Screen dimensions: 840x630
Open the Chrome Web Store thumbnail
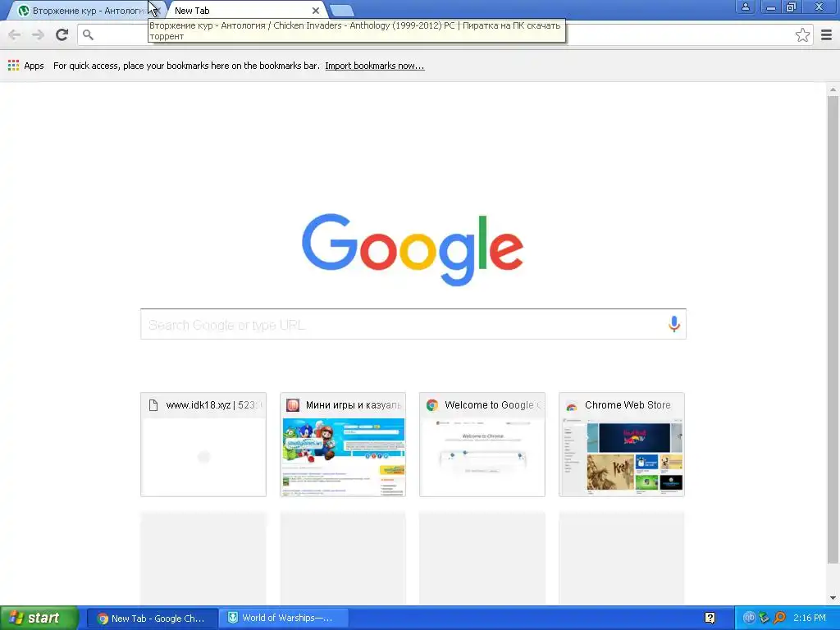point(622,445)
